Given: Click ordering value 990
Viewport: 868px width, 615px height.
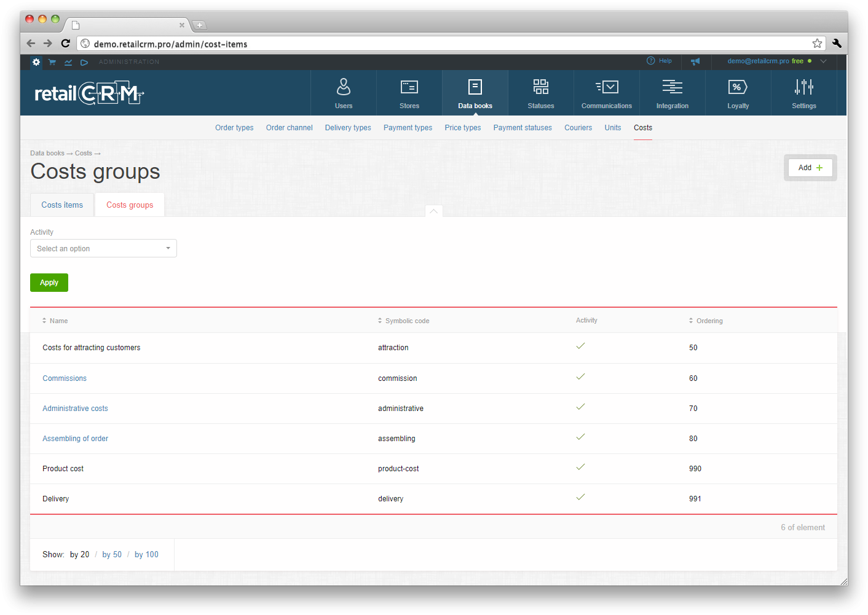Looking at the screenshot, I should click(x=695, y=469).
